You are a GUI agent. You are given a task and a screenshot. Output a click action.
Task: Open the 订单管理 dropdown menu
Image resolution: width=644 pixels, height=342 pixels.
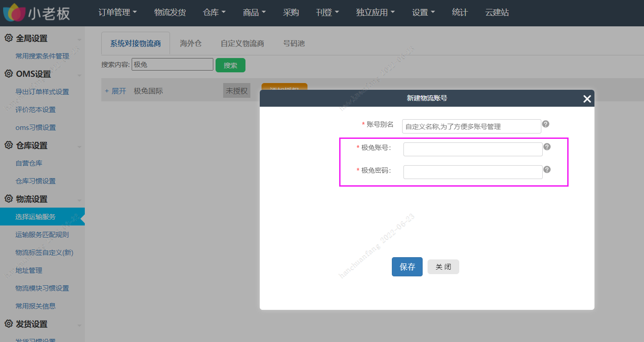pyautogui.click(x=117, y=13)
